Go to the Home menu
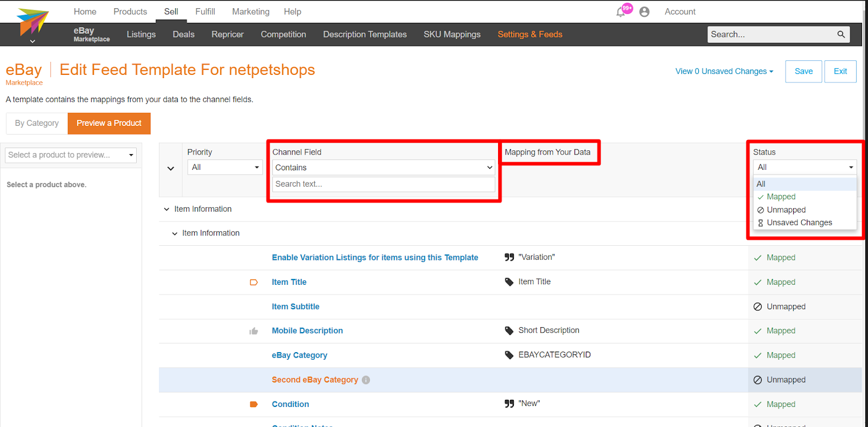868x427 pixels. point(85,11)
